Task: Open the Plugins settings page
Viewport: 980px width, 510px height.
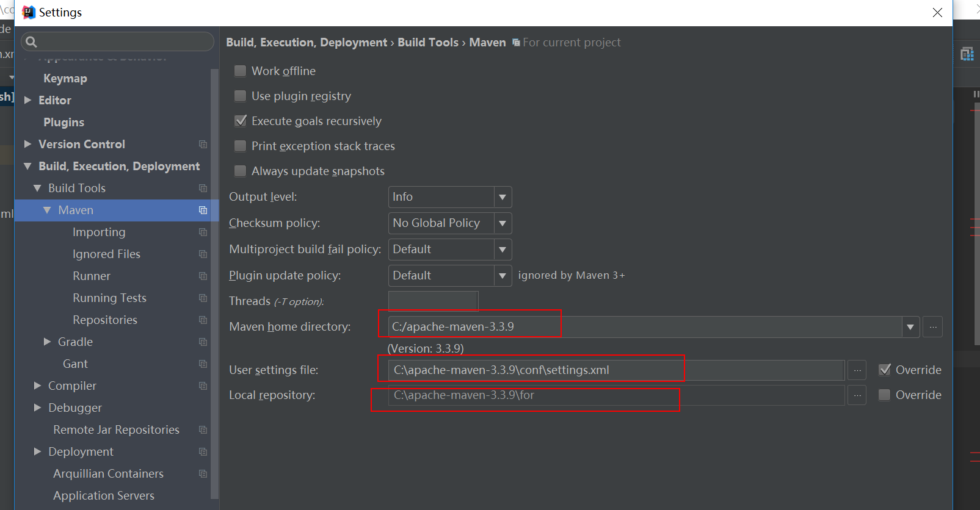Action: 64,122
